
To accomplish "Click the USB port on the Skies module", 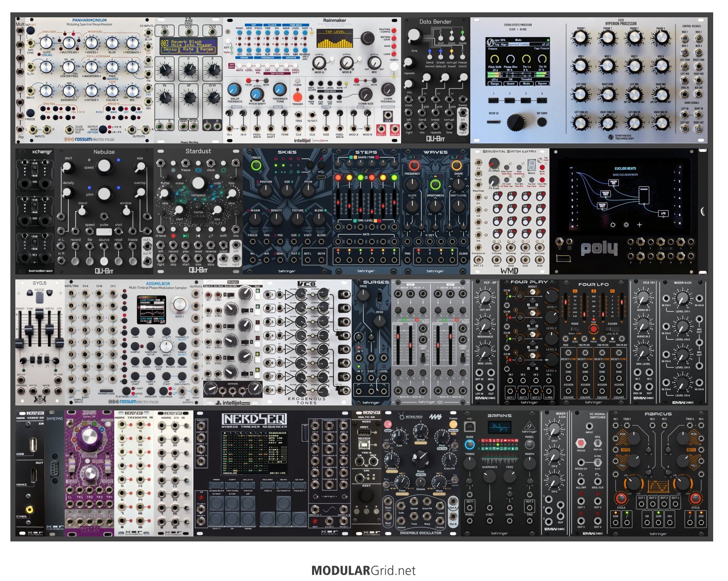I will pos(322,177).
